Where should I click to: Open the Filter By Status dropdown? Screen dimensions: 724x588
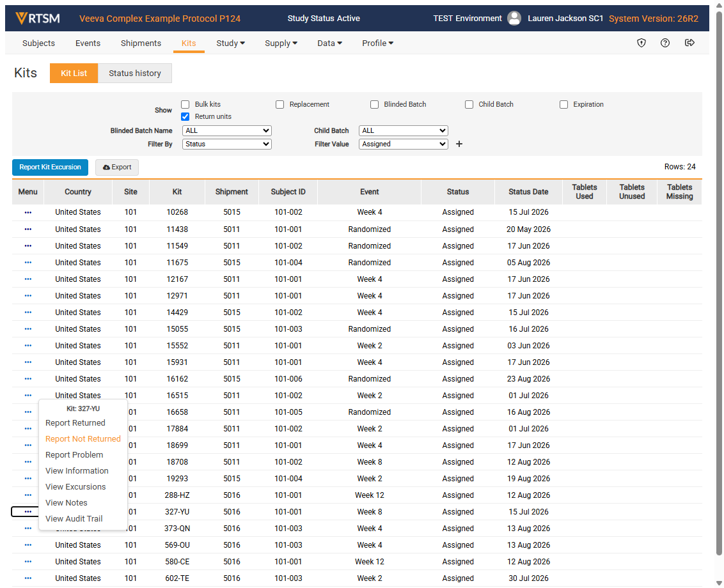(x=226, y=144)
